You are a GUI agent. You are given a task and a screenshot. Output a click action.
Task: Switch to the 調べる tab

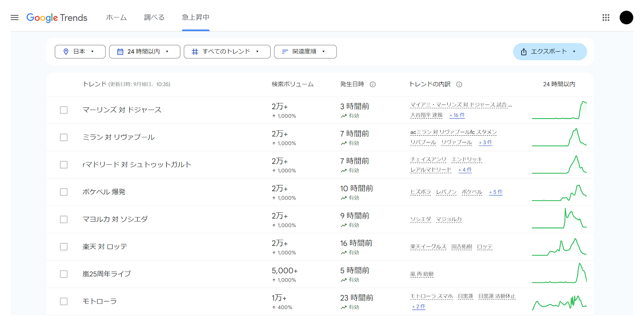tap(154, 18)
